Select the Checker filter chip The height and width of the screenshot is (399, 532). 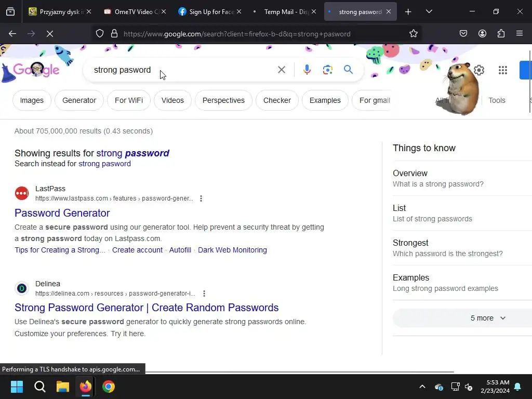click(277, 100)
